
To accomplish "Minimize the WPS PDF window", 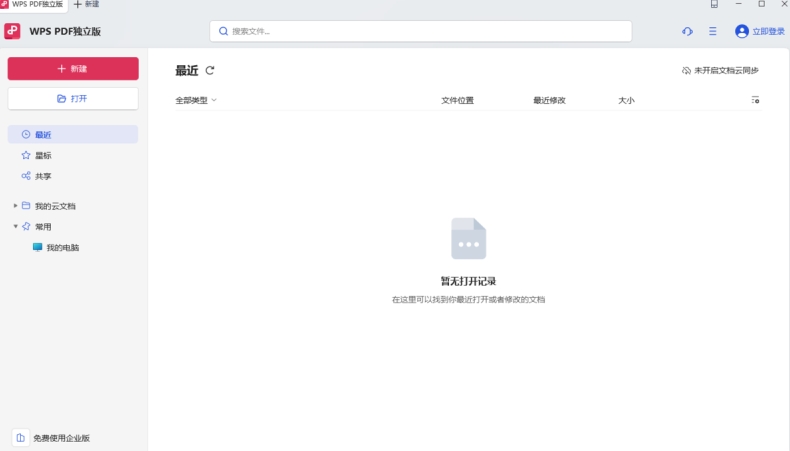I will pyautogui.click(x=739, y=4).
